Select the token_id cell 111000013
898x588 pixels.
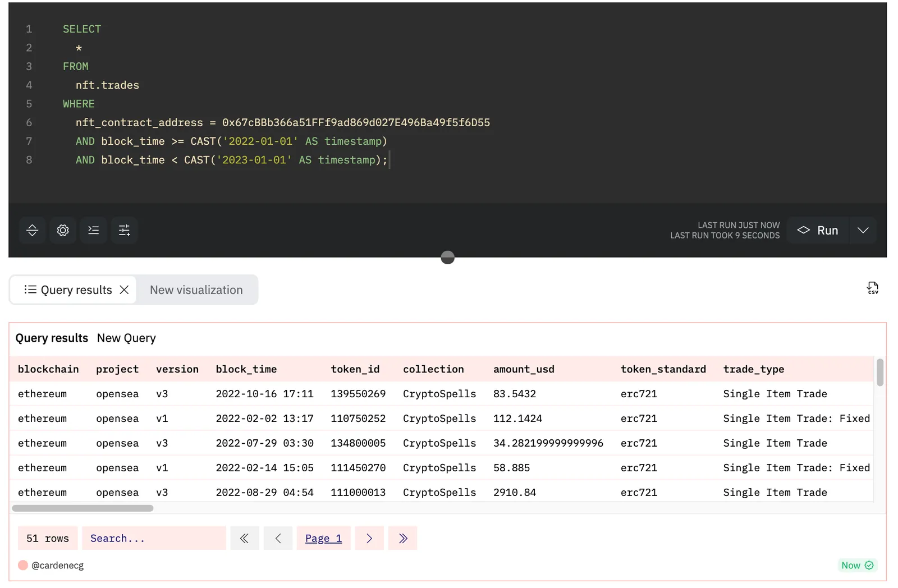tap(358, 493)
